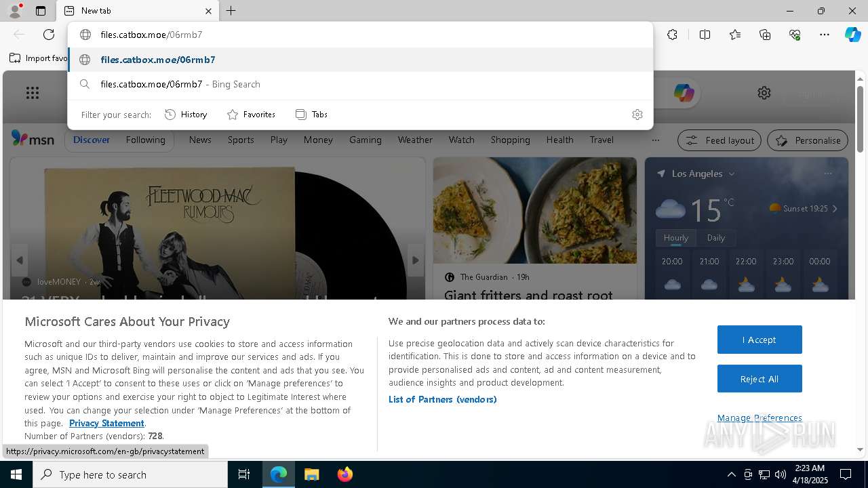Launch Firefox from taskbar
The image size is (868, 488).
[344, 474]
